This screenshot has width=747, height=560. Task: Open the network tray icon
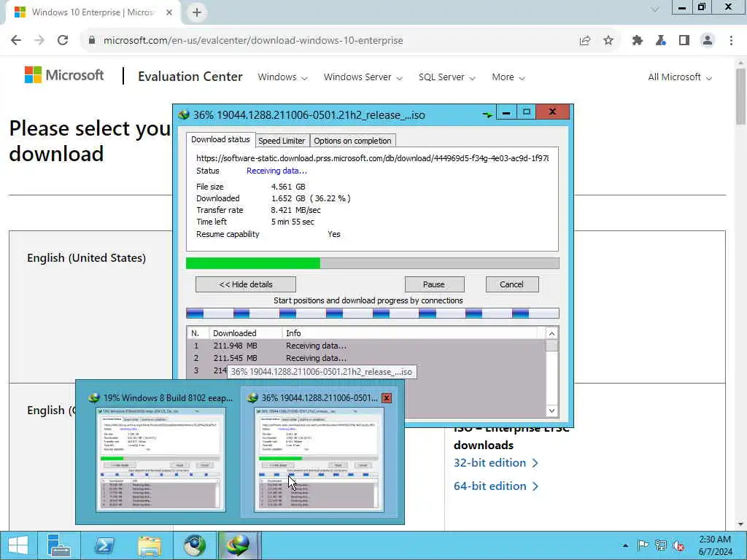661,545
